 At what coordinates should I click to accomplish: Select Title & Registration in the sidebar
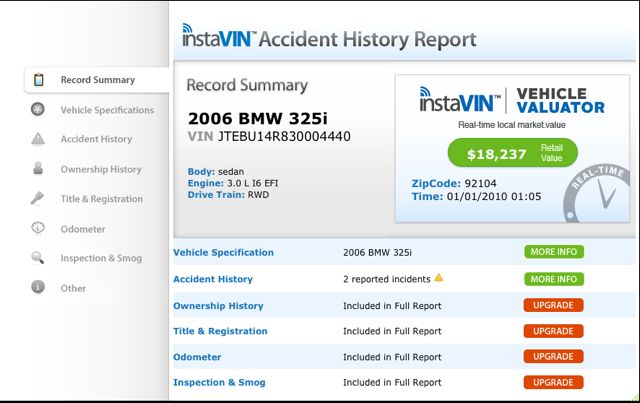102,199
